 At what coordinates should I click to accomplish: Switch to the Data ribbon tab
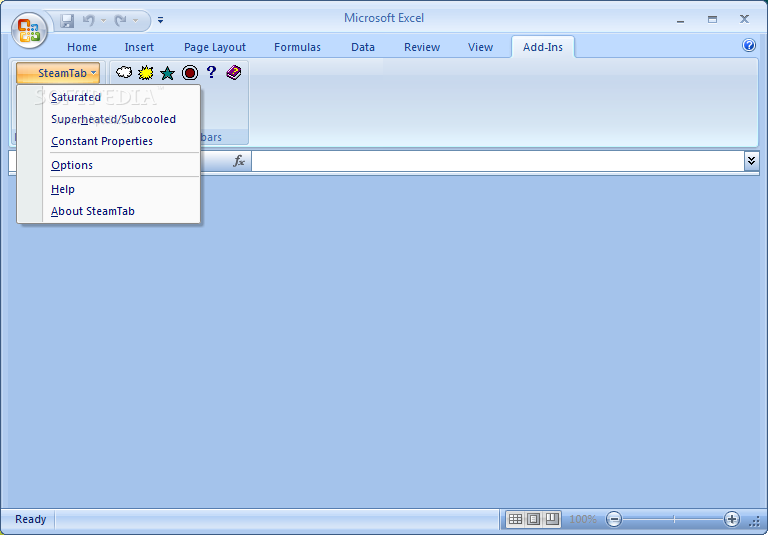363,47
